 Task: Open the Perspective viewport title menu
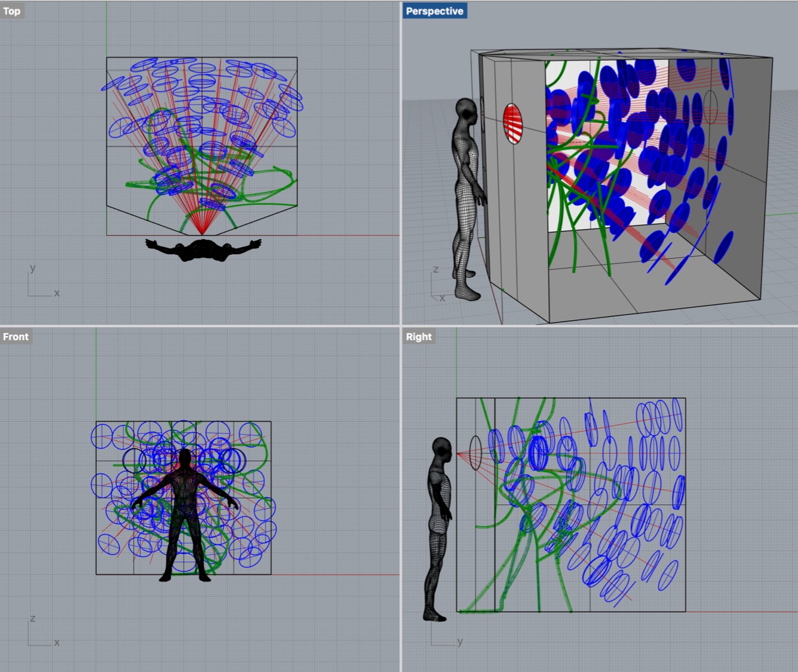pyautogui.click(x=435, y=11)
